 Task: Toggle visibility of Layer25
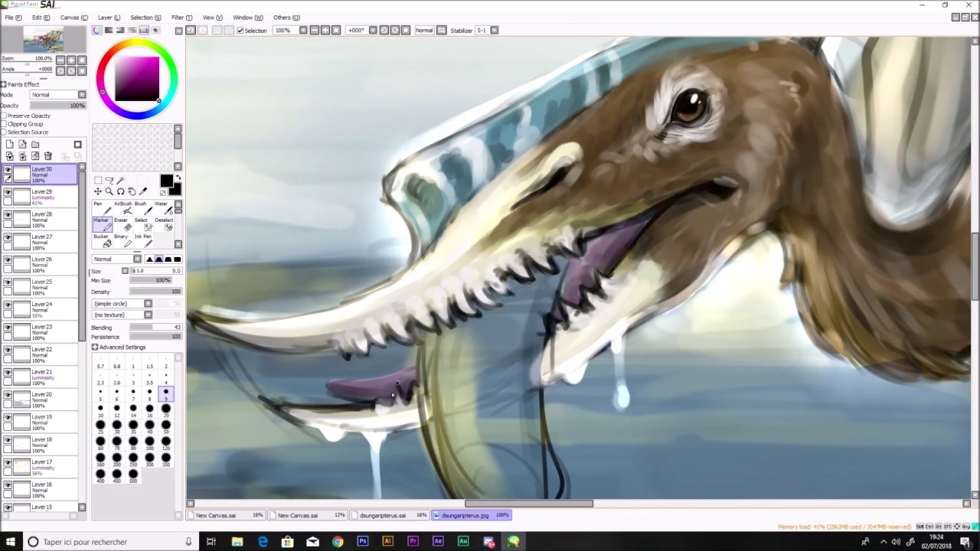click(x=8, y=282)
